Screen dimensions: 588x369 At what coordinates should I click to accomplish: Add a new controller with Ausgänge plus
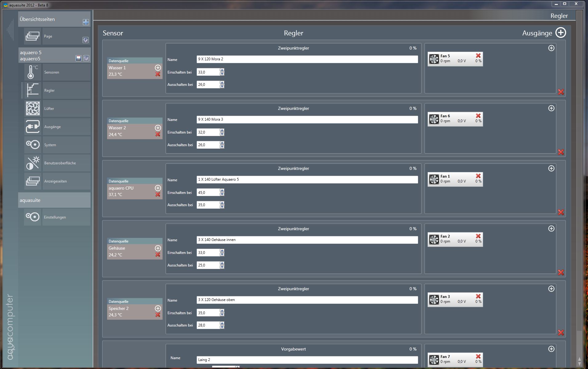coord(561,33)
